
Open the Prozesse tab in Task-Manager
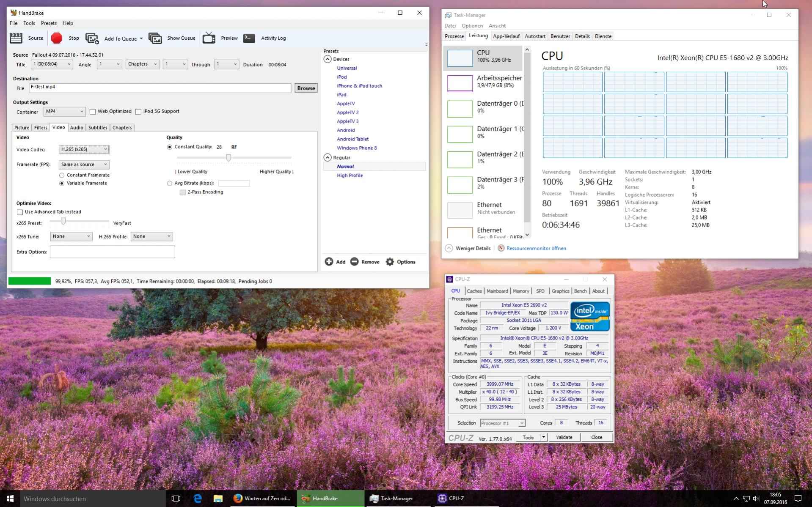[454, 36]
